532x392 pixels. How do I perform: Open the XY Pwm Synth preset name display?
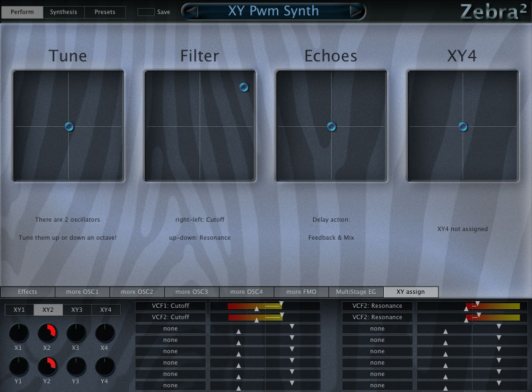pyautogui.click(x=274, y=11)
